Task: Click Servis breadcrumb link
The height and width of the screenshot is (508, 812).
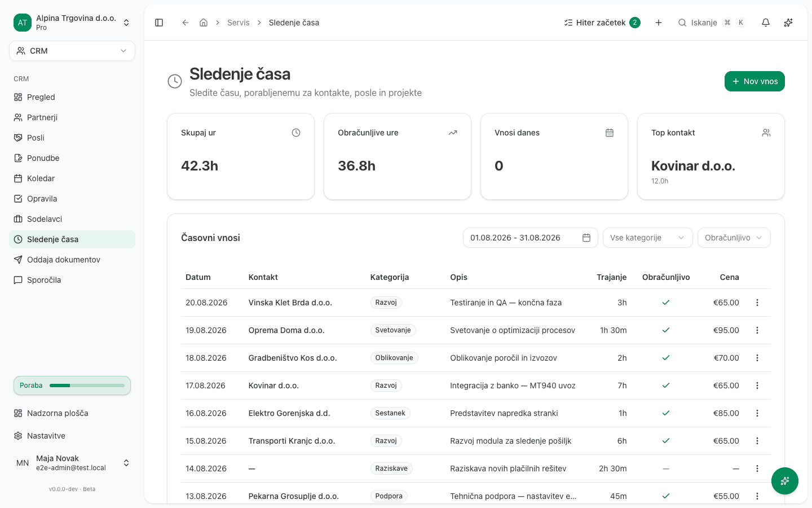Action: pos(239,23)
